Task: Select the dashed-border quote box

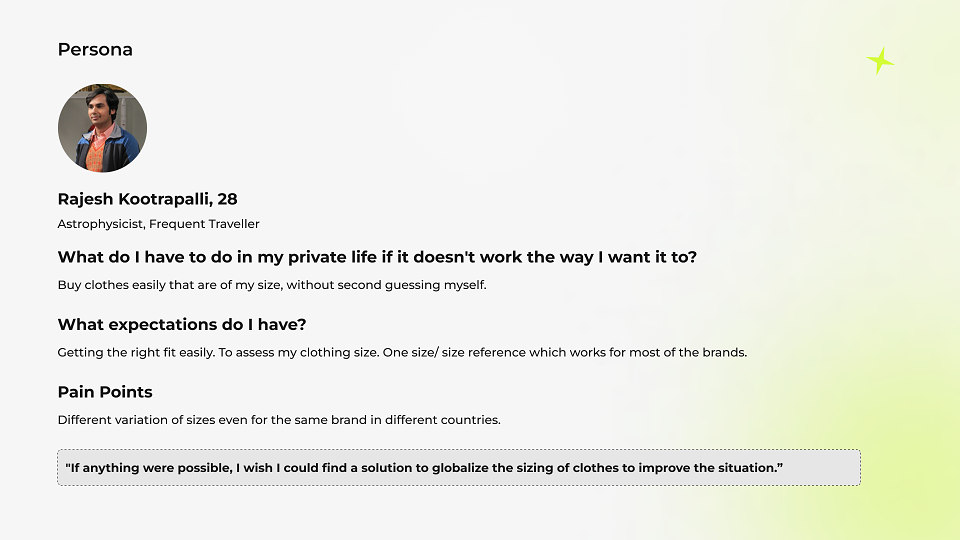Action: point(459,468)
